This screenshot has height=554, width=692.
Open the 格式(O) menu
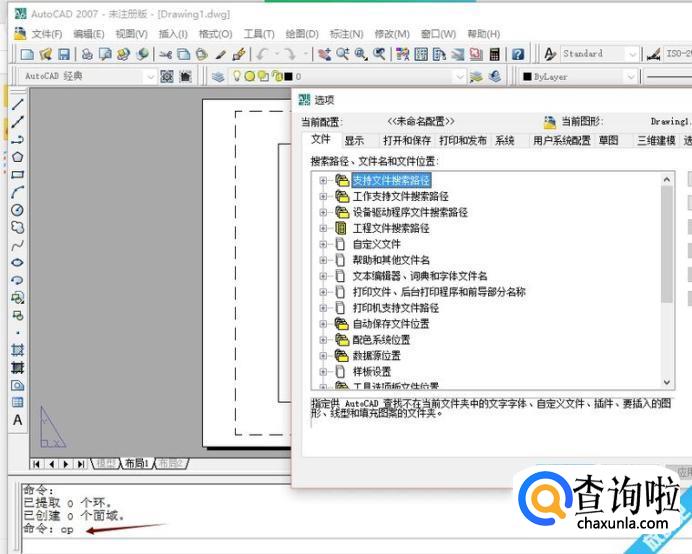[215, 34]
